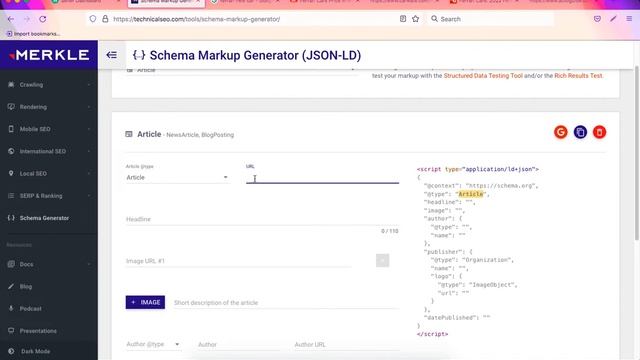The image size is (640, 360).
Task: Go back to the previous page
Action: tap(11, 19)
